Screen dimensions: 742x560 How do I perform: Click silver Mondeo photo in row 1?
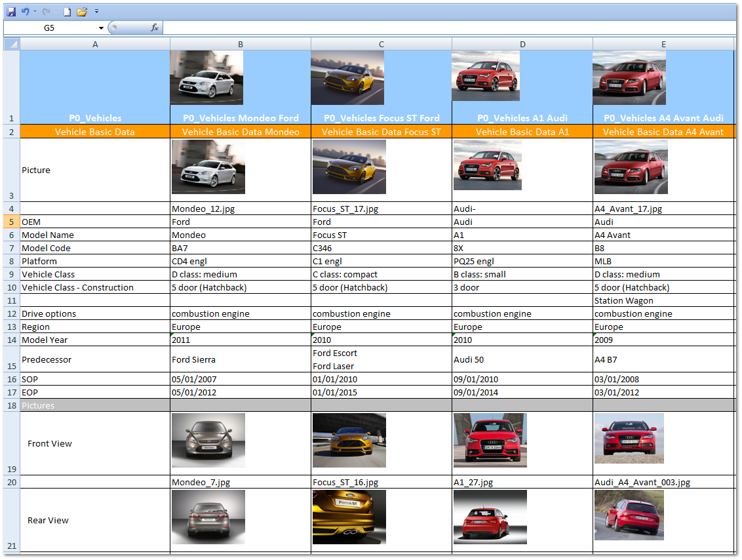206,77
